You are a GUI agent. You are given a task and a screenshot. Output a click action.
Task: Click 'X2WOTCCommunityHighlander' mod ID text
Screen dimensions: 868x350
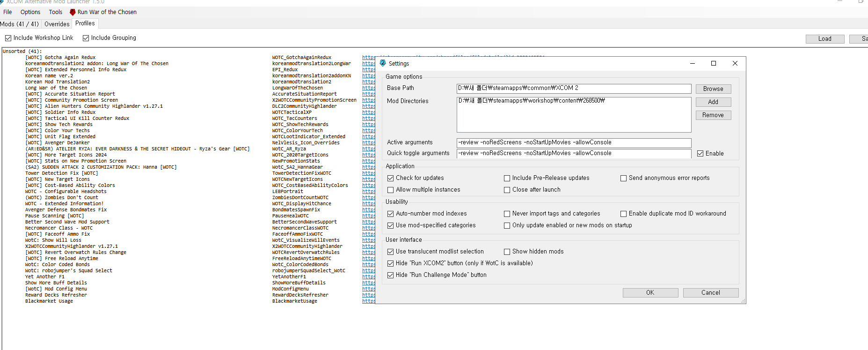(307, 246)
